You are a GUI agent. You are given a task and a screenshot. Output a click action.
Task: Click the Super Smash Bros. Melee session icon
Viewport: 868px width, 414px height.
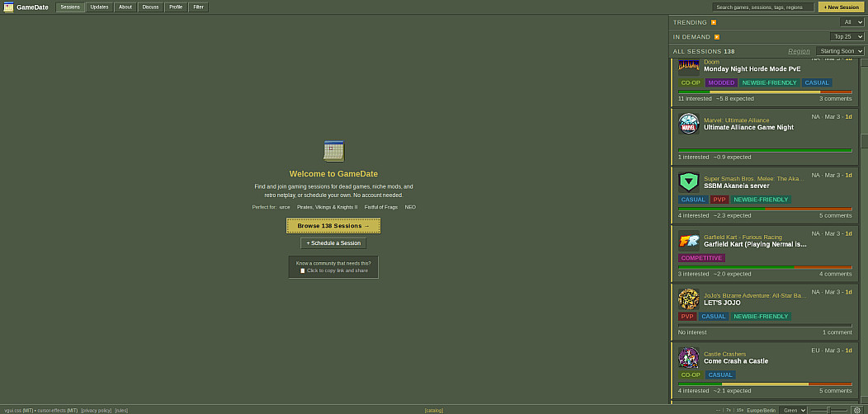coord(688,181)
